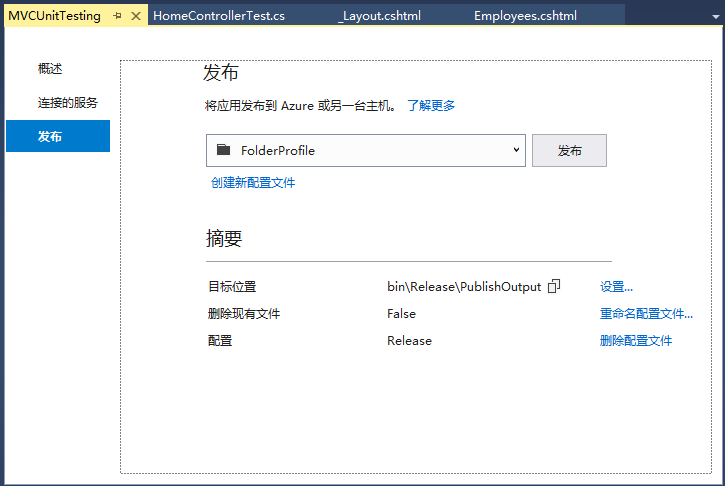Copy the target location path
Image resolution: width=725 pixels, height=486 pixels.
click(554, 286)
